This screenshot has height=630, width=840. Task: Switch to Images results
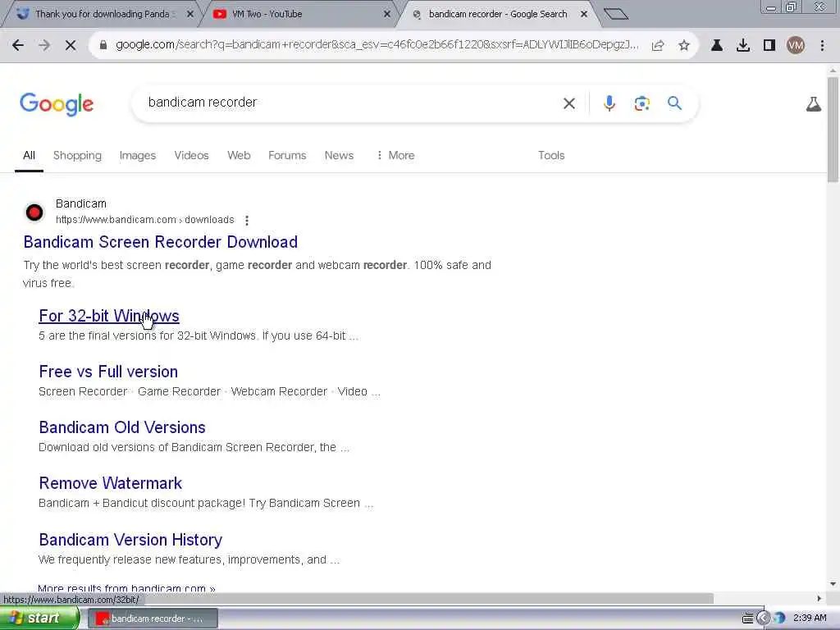(x=138, y=155)
